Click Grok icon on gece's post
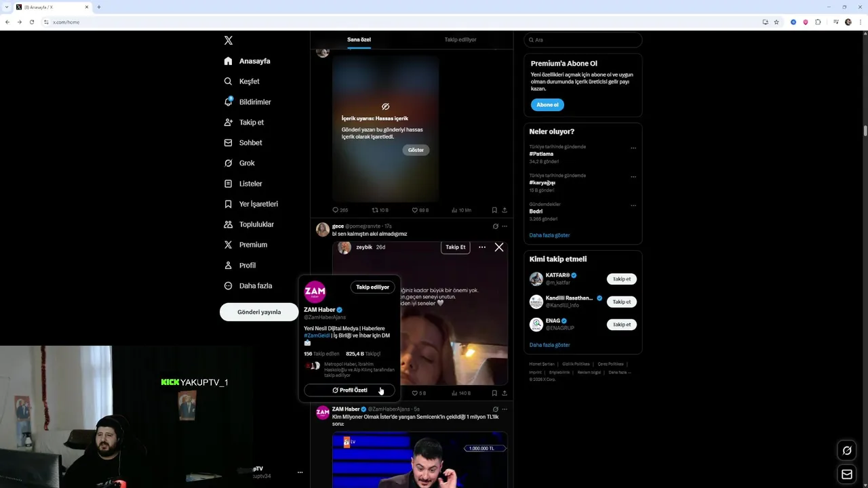The image size is (868, 488). 495,226
